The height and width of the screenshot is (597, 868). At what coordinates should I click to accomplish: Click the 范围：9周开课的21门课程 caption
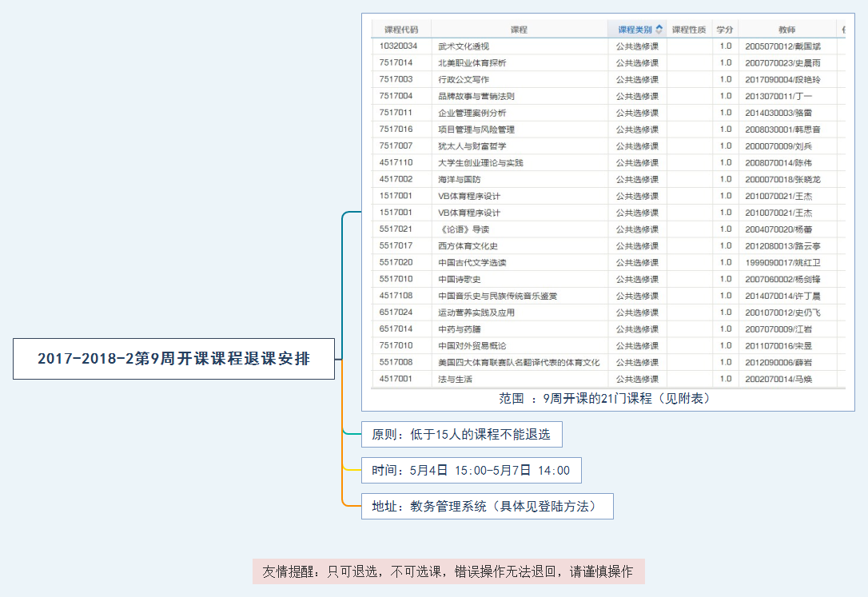[604, 398]
